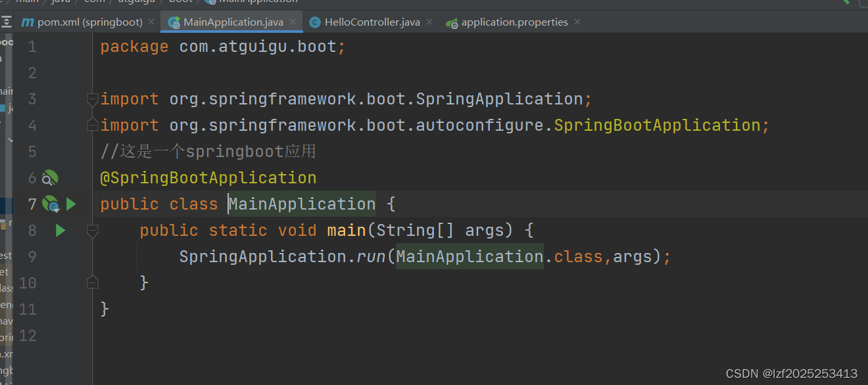
Task: Click the Spring leaf icon on application.properties tab
Action: 452,22
